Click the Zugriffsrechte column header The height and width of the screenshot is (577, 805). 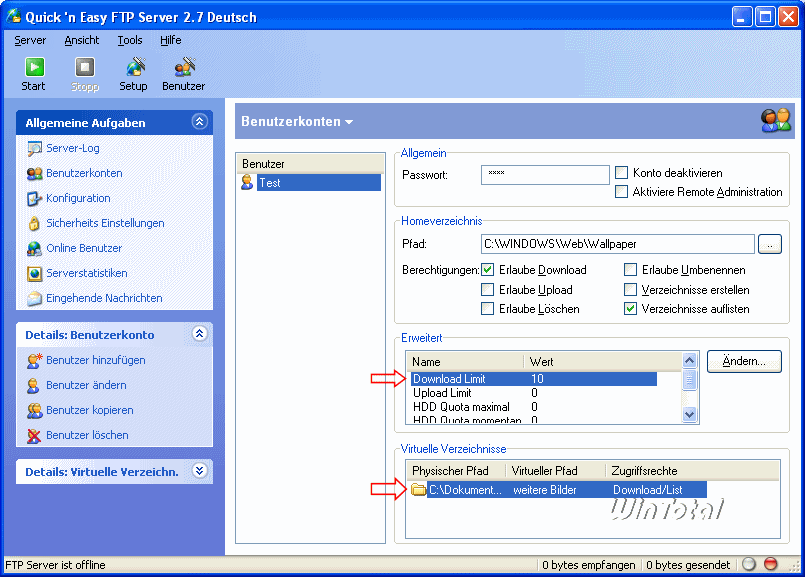click(x=692, y=471)
